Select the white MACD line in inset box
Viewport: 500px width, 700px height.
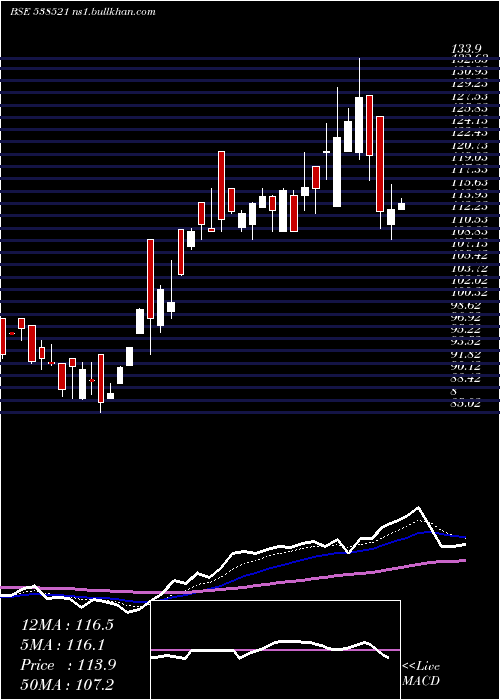[270, 650]
